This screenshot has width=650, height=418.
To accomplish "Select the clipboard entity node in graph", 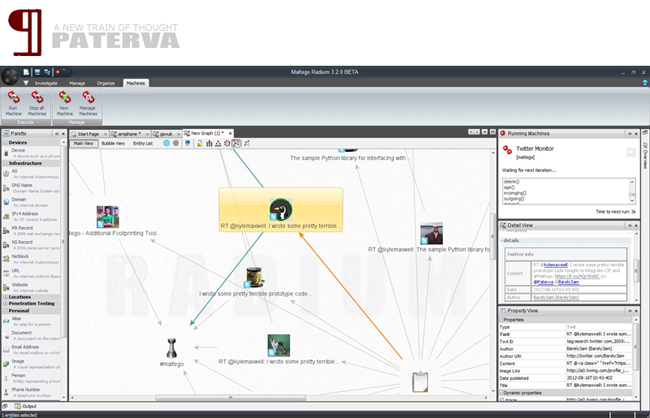I will pos(420,382).
